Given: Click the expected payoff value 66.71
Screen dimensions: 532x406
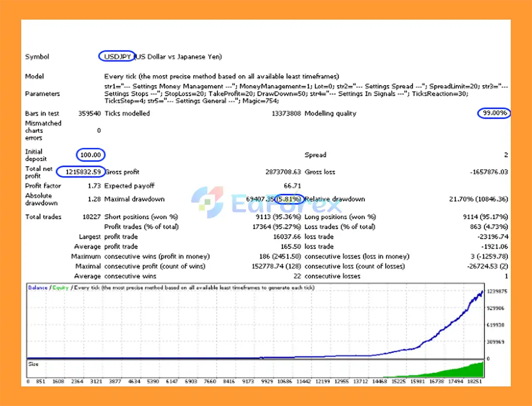Looking at the screenshot, I should [x=292, y=186].
